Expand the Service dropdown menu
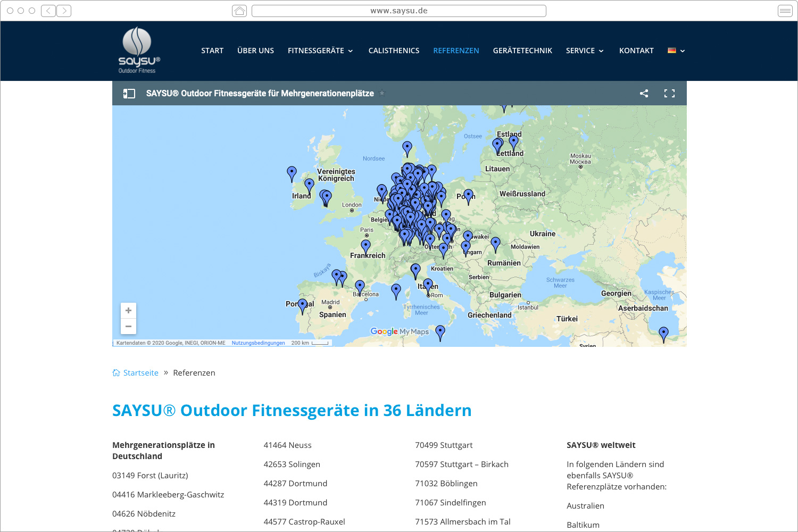Viewport: 798px width, 532px height. [585, 51]
